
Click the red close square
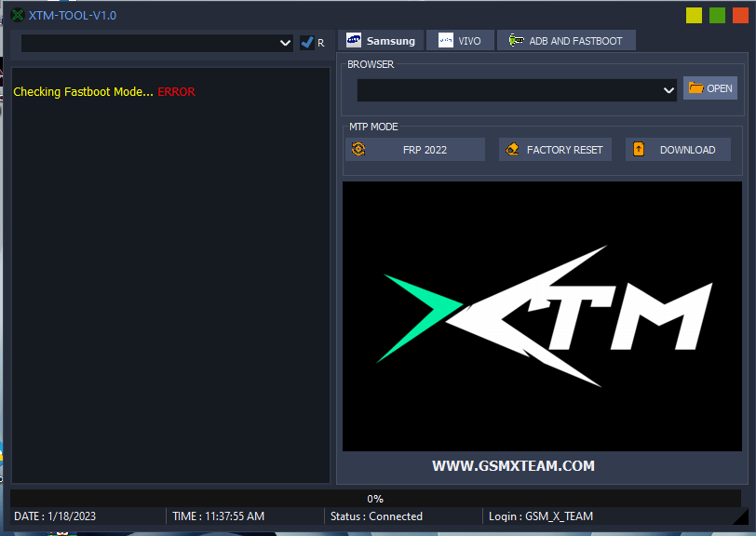click(x=740, y=16)
